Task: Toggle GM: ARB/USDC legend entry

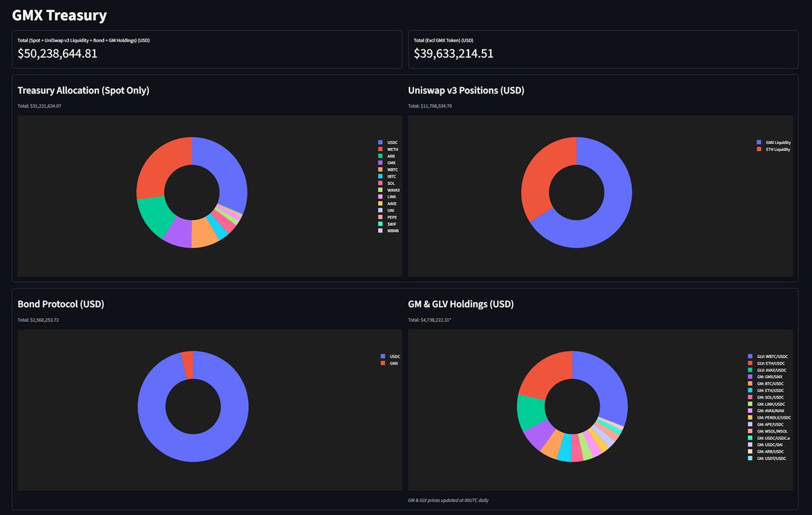Action: 766,451
